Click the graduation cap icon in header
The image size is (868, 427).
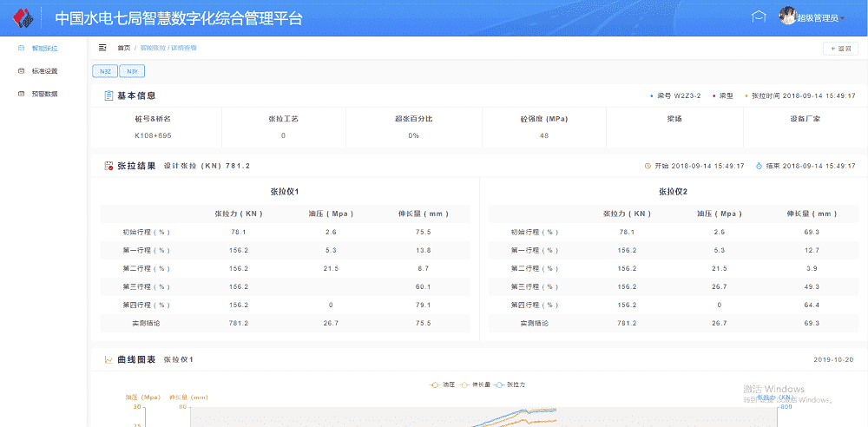click(x=759, y=17)
